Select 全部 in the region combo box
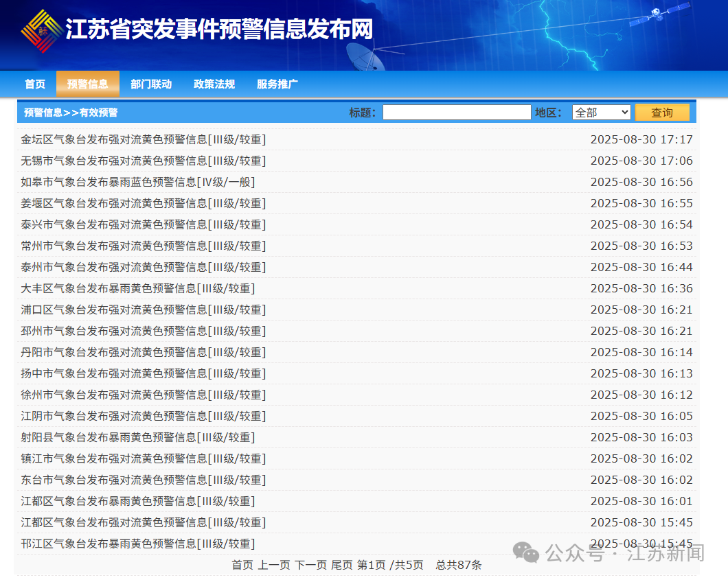Image resolution: width=728 pixels, height=582 pixels. (601, 112)
